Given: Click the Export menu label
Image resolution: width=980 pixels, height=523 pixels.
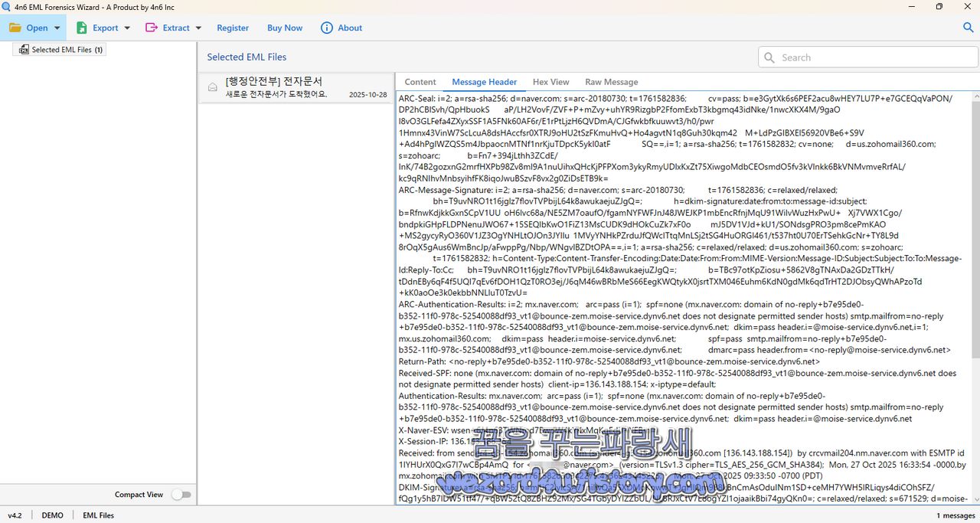Looking at the screenshot, I should [x=106, y=28].
